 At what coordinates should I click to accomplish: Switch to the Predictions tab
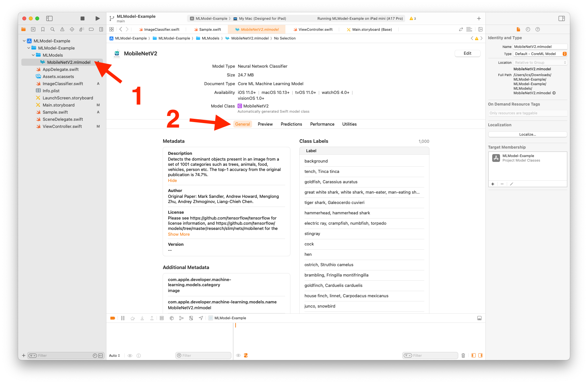pos(291,124)
